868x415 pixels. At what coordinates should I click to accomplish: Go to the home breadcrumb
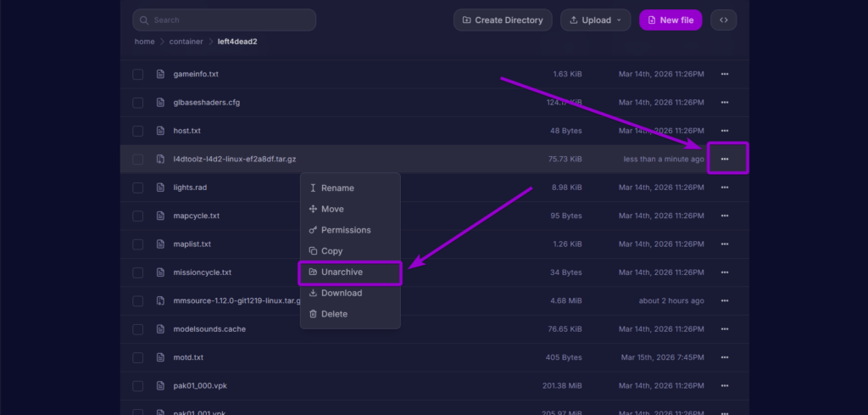click(x=144, y=42)
